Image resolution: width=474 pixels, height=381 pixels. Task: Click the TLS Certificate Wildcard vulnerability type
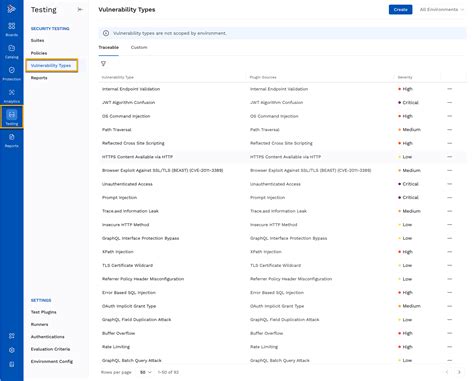[x=127, y=265]
